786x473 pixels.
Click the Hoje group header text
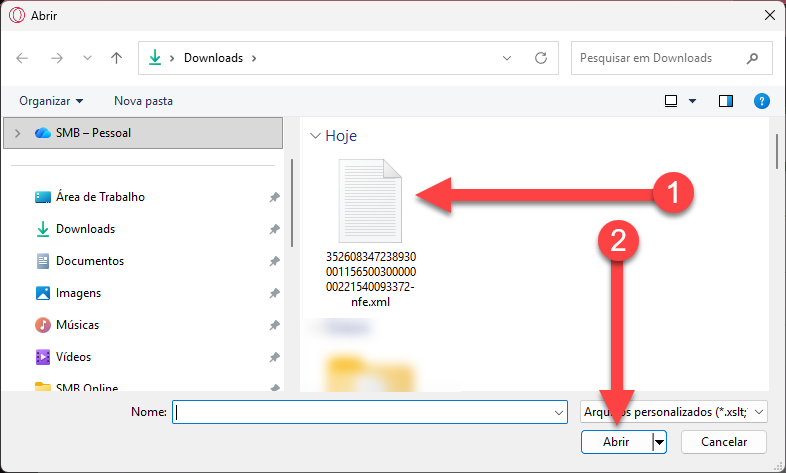(x=341, y=136)
